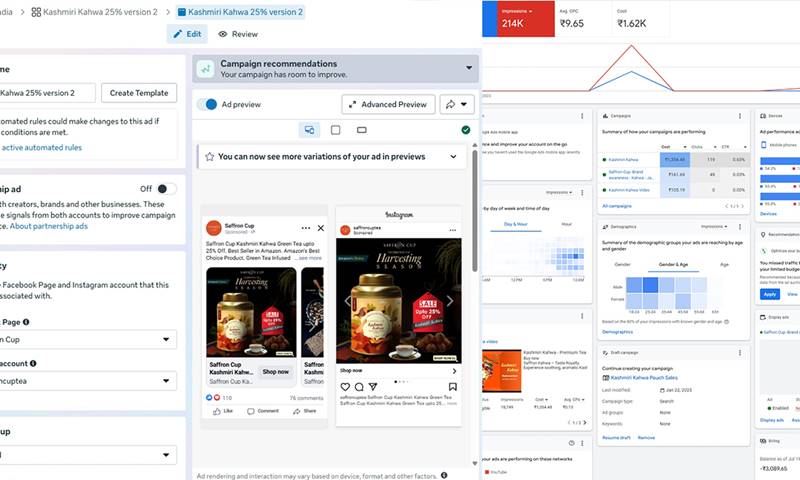Viewport: 800px width, 480px height.
Task: Switch to Gender & Age tab
Action: (x=673, y=264)
